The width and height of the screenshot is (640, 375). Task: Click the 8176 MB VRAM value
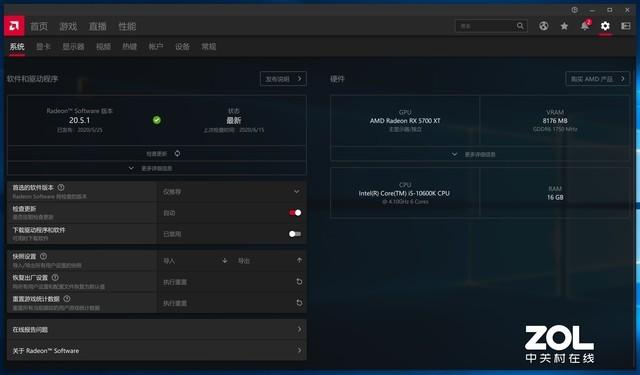tap(555, 120)
